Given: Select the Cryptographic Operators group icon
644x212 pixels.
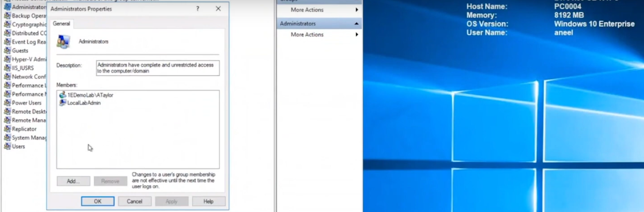Looking at the screenshot, I should pos(7,24).
